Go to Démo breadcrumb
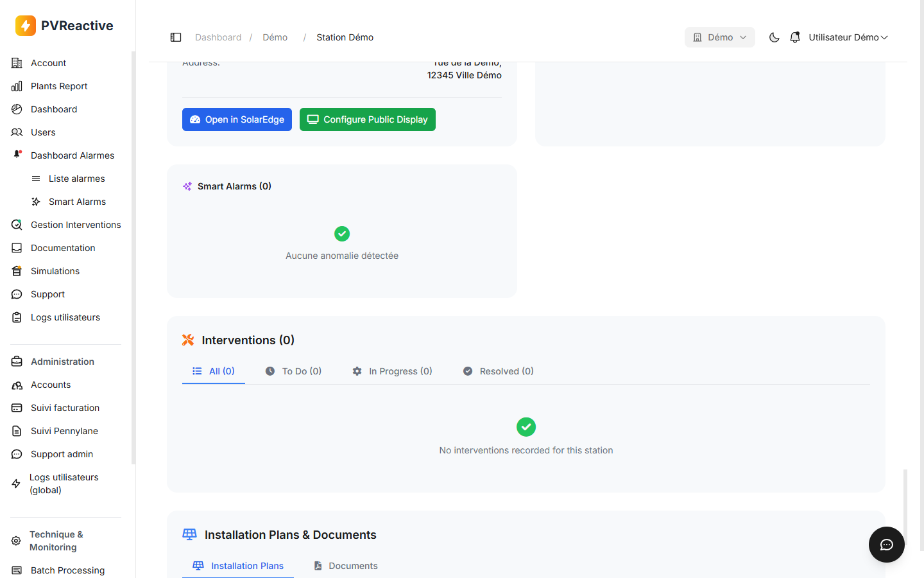924x578 pixels. coord(275,37)
